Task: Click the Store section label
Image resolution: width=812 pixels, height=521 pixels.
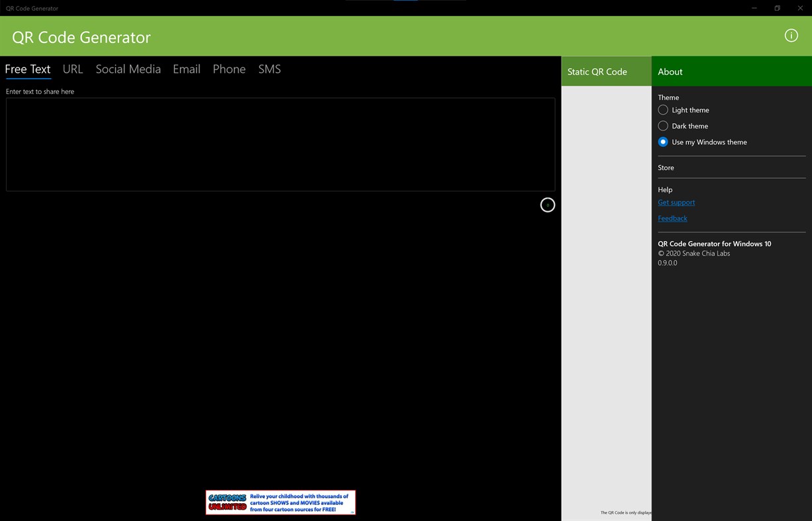Action: tap(666, 167)
